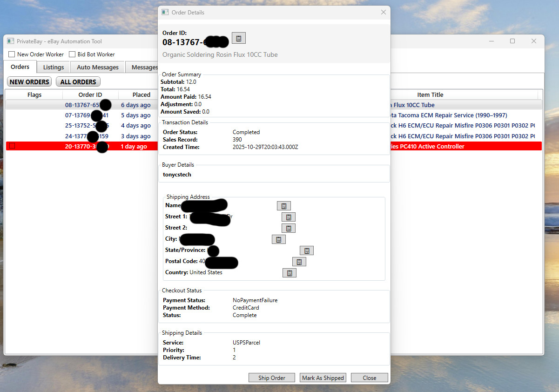The height and width of the screenshot is (392, 559).
Task: Click Mark As Shipped
Action: [x=323, y=378]
